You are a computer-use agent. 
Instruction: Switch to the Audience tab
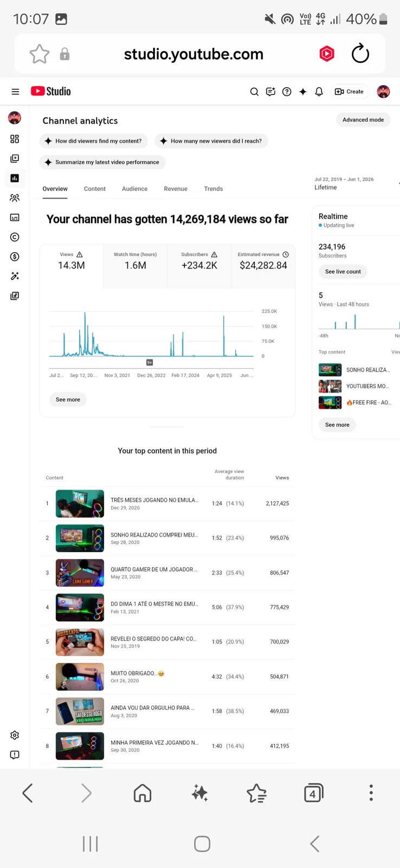coord(134,189)
